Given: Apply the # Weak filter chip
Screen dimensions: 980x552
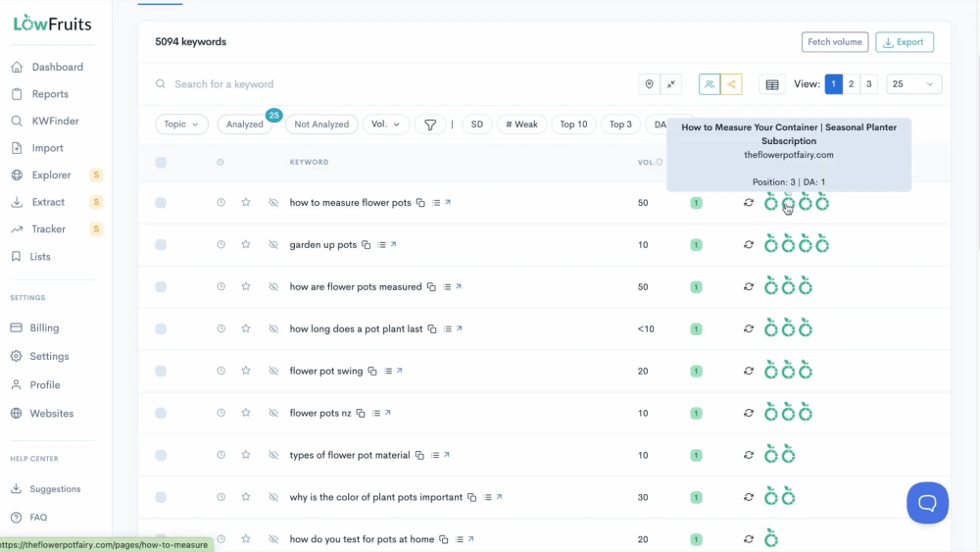Looking at the screenshot, I should pyautogui.click(x=521, y=125).
